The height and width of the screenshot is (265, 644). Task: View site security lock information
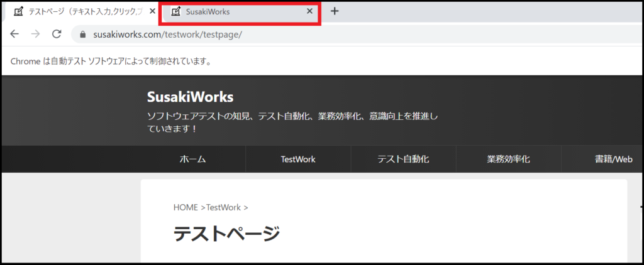click(x=83, y=35)
